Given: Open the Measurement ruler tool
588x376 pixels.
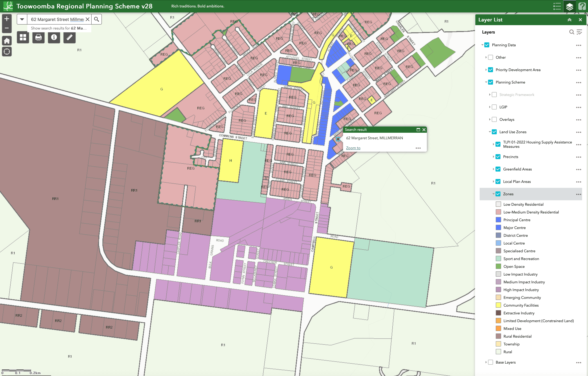Looking at the screenshot, I should pos(69,37).
